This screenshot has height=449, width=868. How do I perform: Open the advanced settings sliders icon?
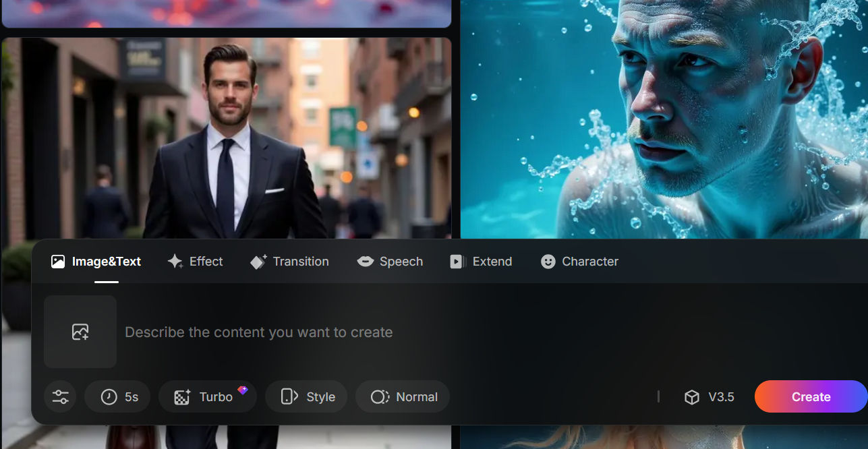point(60,396)
